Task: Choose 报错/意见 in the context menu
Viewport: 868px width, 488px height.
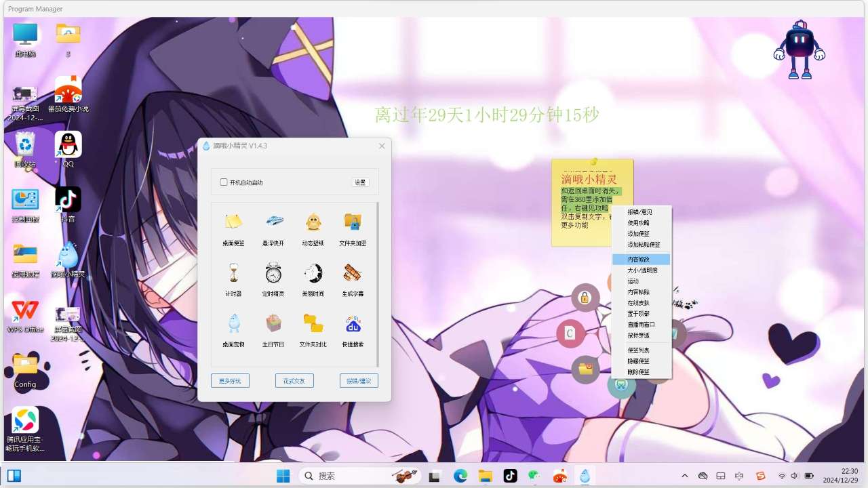Action: click(642, 212)
